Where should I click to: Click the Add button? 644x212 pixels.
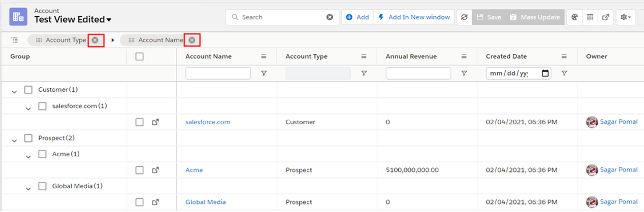point(358,17)
